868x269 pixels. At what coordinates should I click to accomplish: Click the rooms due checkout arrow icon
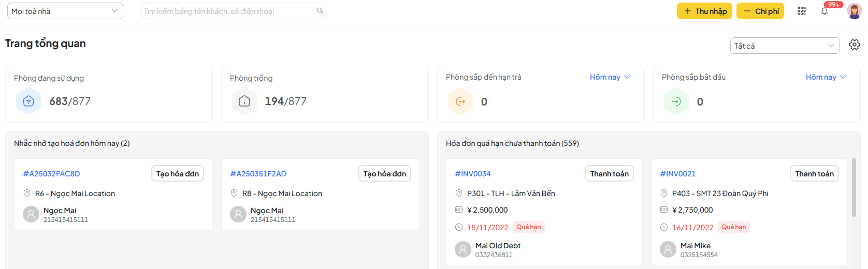pyautogui.click(x=460, y=101)
